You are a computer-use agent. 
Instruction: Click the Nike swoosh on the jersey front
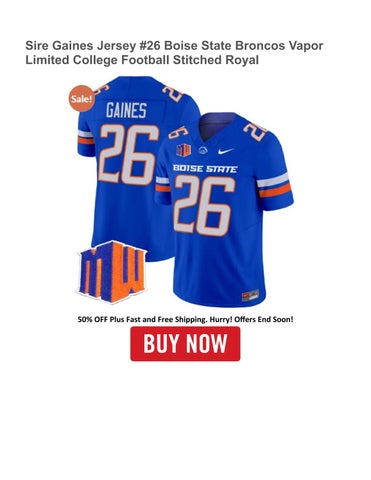226,151
